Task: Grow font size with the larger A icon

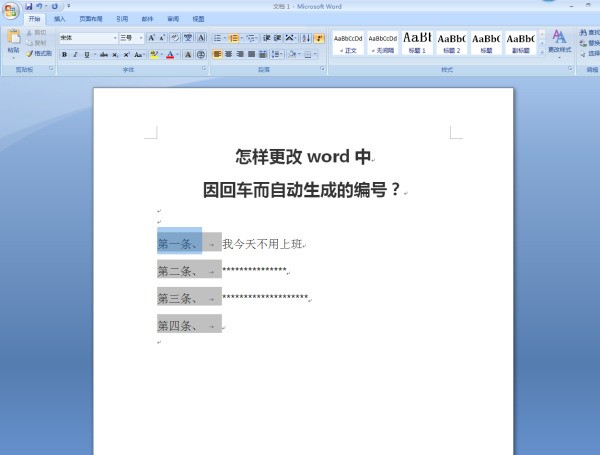Action: pos(152,38)
